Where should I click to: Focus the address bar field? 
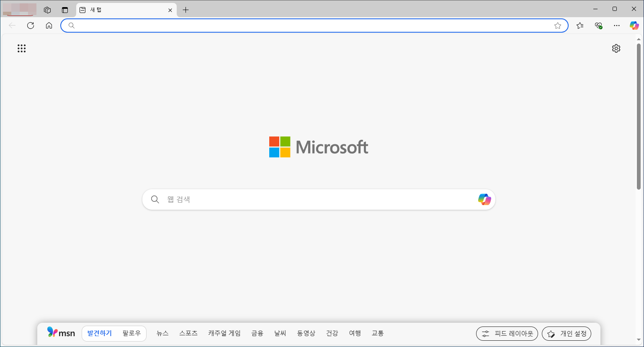tap(314, 26)
